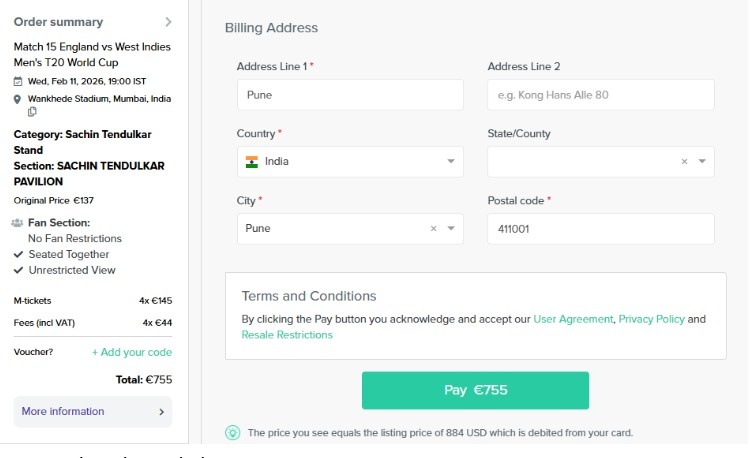Click the Category: Sachin Tendulkar Stand text

[x=82, y=142]
